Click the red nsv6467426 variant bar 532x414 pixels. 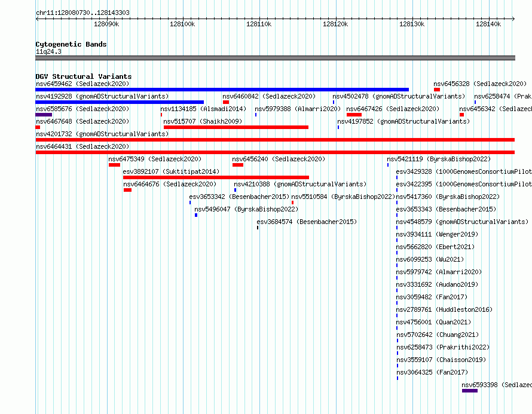354,115
